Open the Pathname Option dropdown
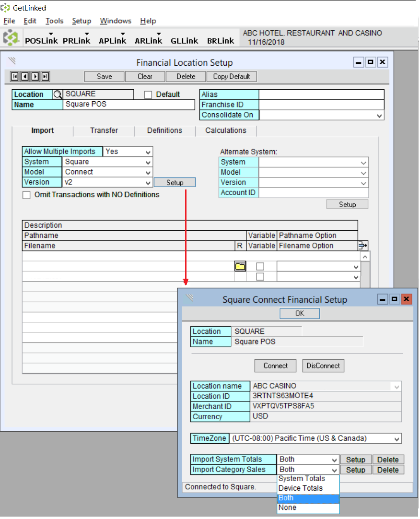 tap(356, 267)
